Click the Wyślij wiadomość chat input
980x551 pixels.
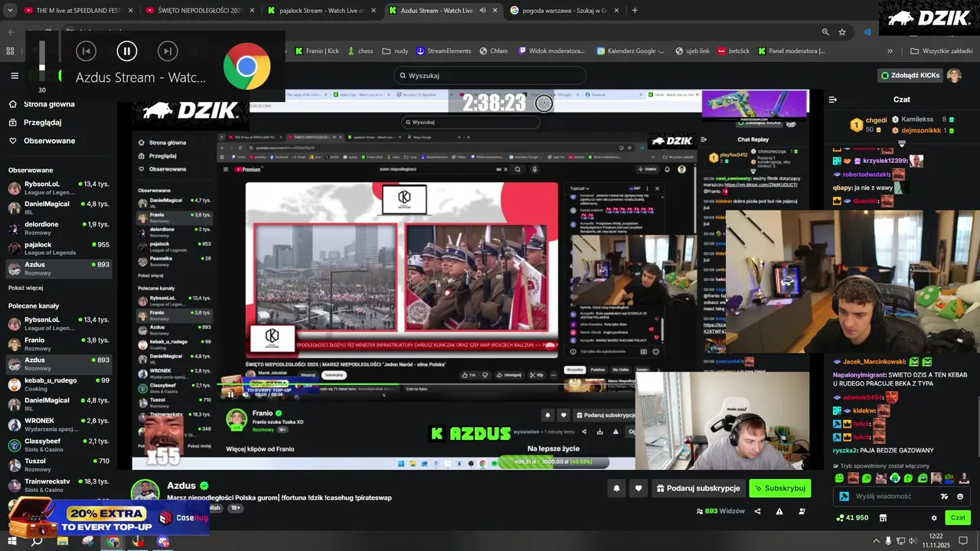coord(902,496)
